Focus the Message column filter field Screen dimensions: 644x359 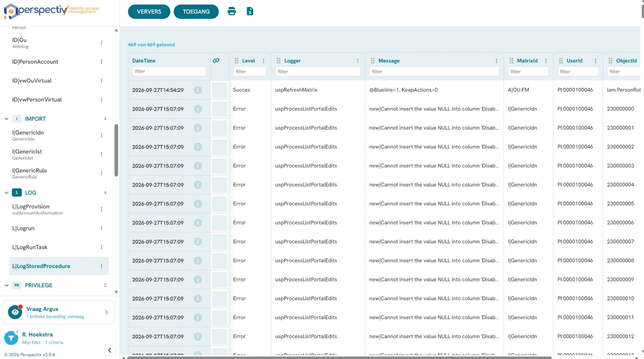pyautogui.click(x=434, y=71)
